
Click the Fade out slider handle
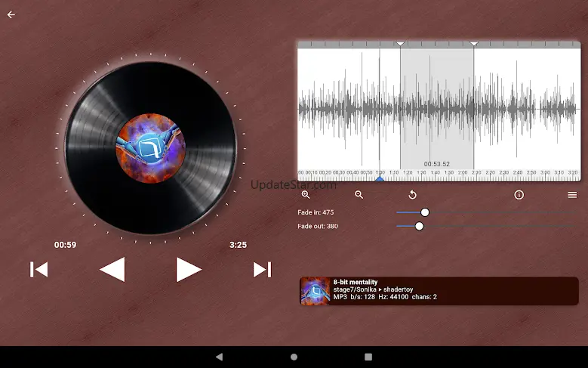tap(419, 226)
